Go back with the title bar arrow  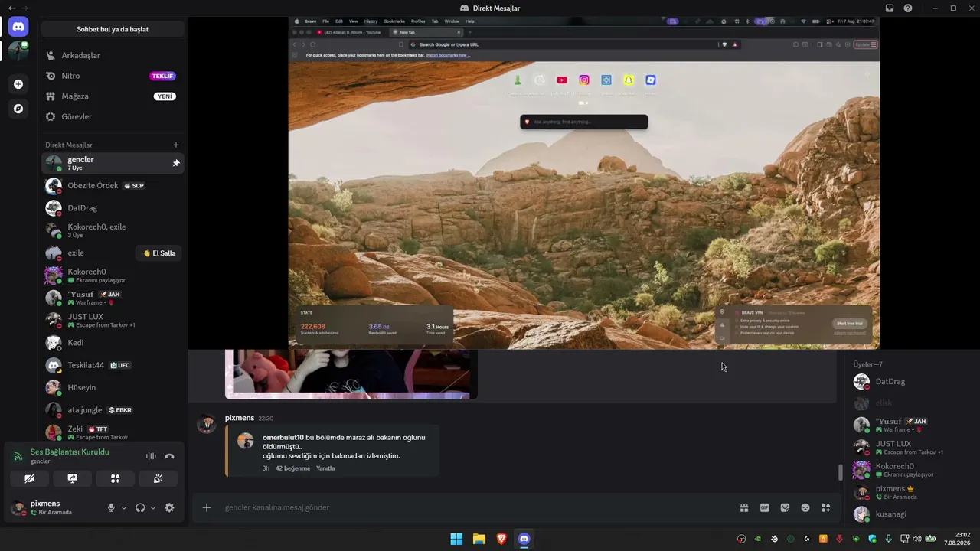[x=11, y=8]
